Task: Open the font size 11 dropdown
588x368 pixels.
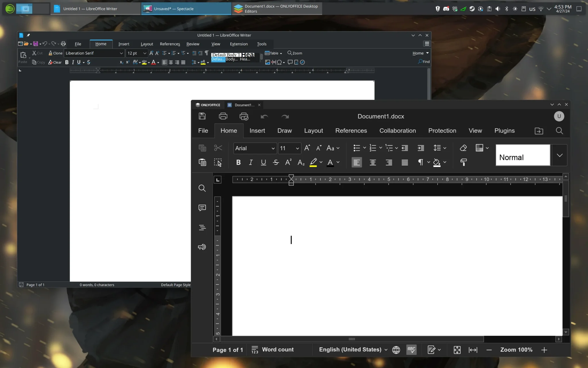Action: (297, 148)
